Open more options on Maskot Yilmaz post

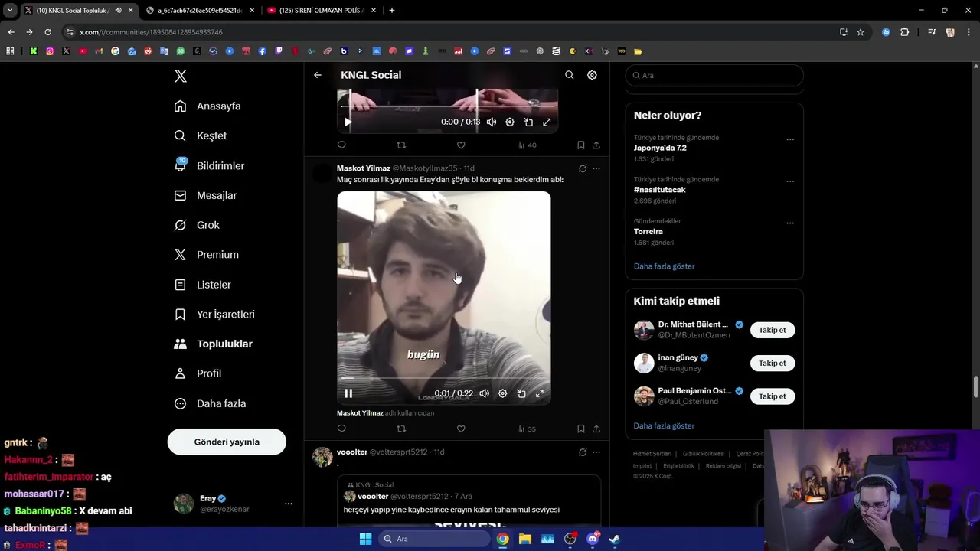[x=596, y=168]
